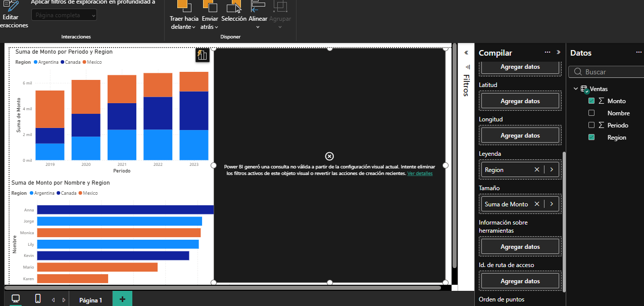The width and height of the screenshot is (644, 306).
Task: Collapse the Ventas table tree
Action: click(576, 89)
